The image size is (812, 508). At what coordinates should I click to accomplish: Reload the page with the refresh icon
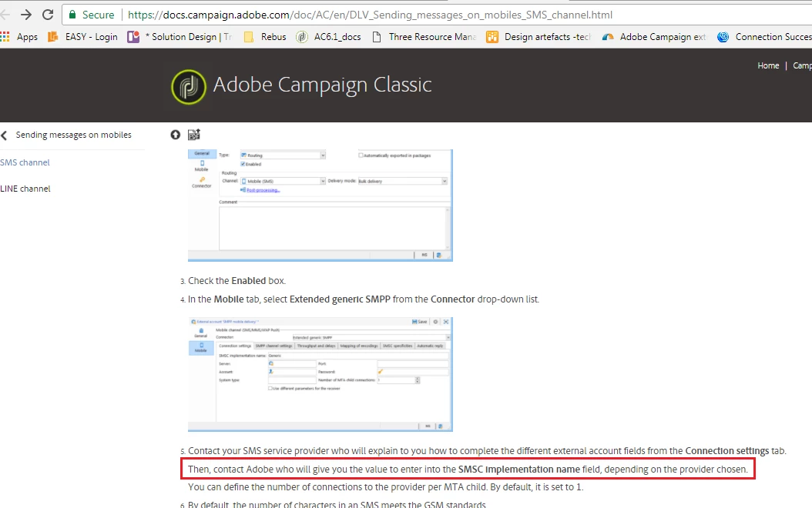[48, 15]
